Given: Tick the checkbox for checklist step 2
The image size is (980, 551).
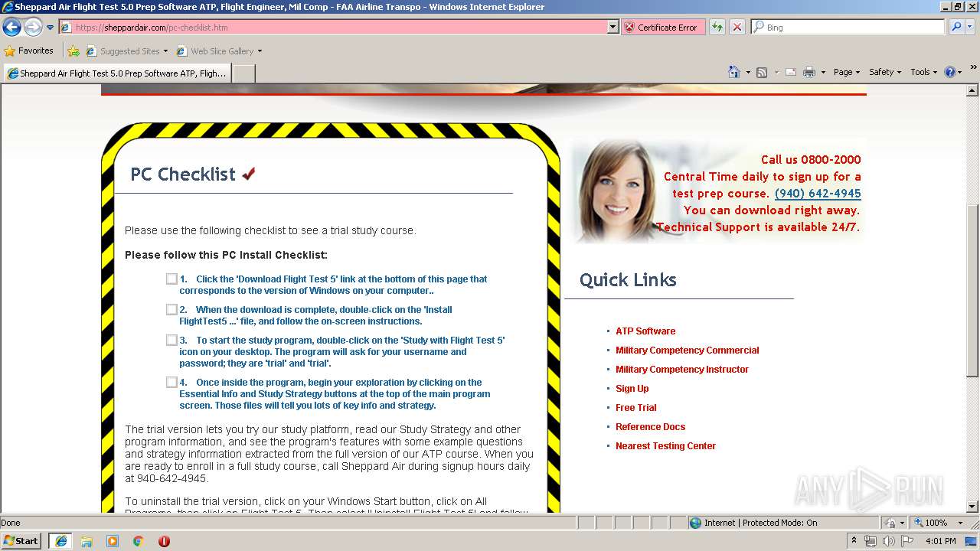Looking at the screenshot, I should 171,309.
